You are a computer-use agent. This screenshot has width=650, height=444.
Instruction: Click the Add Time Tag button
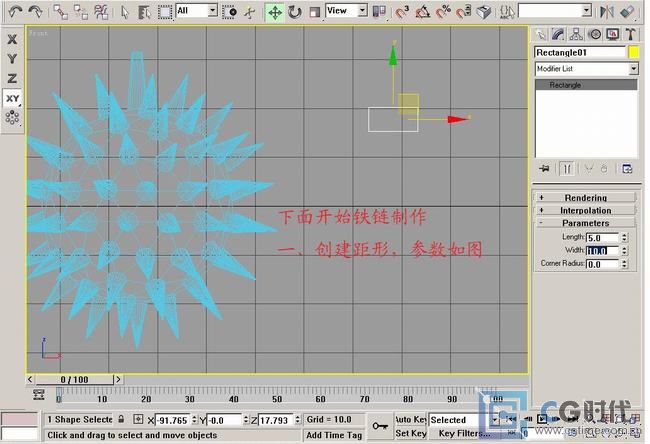(334, 435)
